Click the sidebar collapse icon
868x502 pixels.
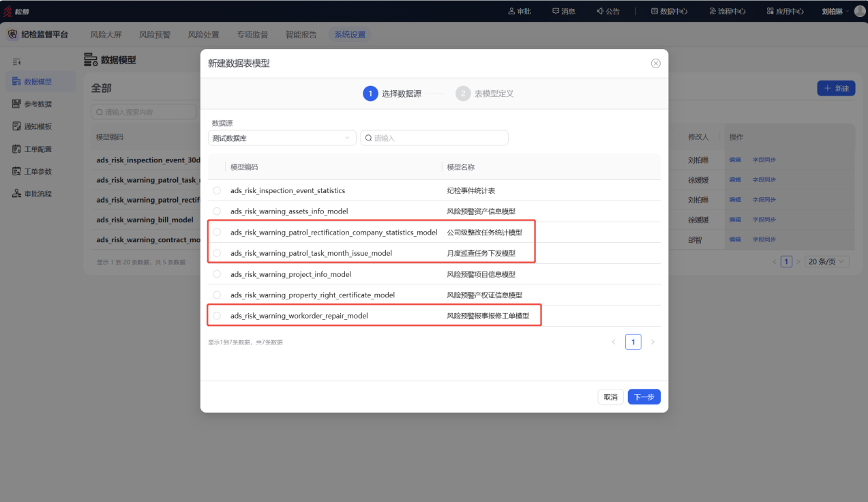[x=17, y=61]
